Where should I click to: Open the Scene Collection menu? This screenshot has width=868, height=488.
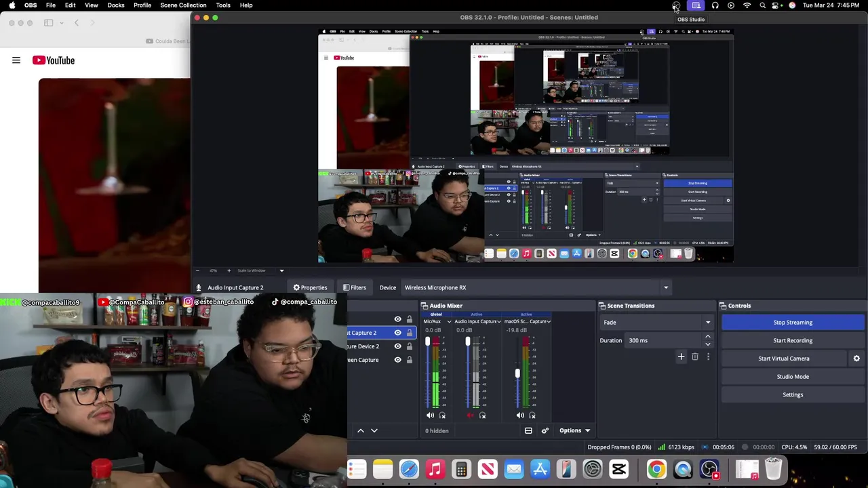(183, 5)
